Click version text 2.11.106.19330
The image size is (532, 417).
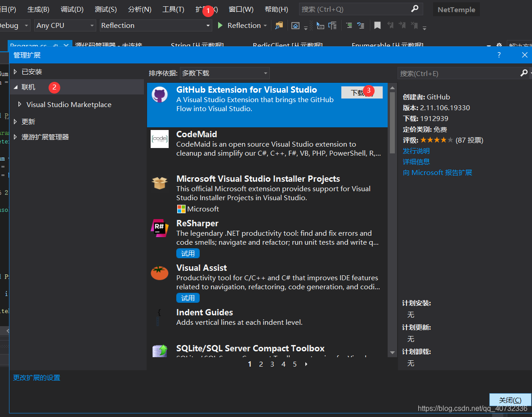coord(445,108)
